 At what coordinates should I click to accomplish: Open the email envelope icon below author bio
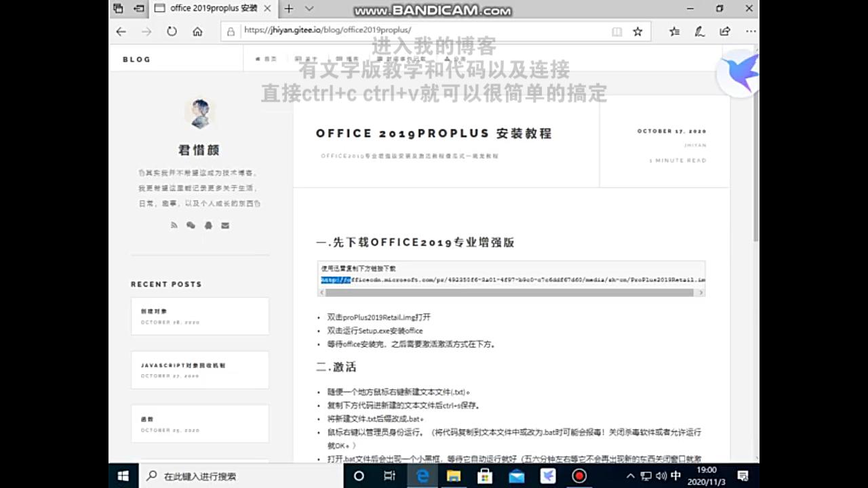point(224,225)
